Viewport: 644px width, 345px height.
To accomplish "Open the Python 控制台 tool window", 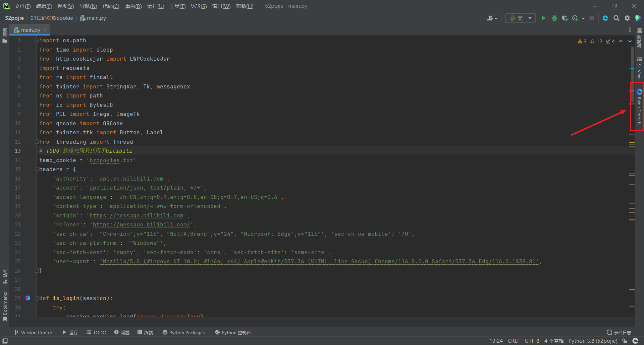I will pyautogui.click(x=233, y=332).
